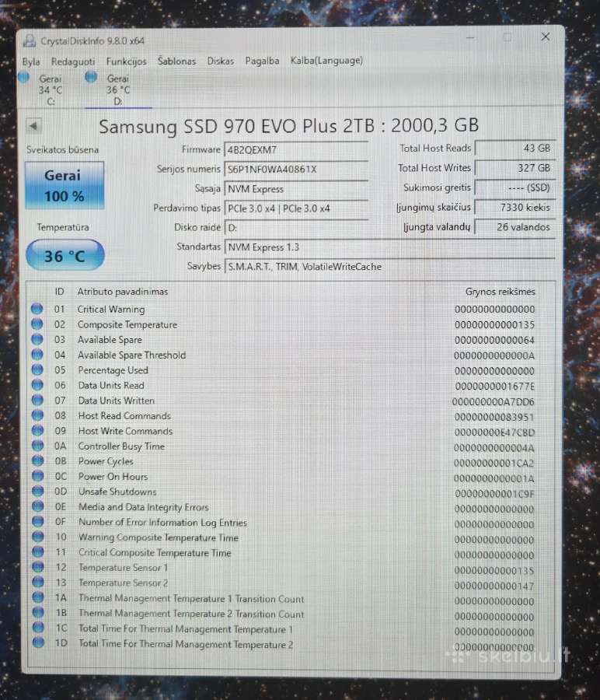This screenshot has height=700, width=600.
Task: Click the status icon for Unsafe Shutdowns
Action: tap(37, 491)
